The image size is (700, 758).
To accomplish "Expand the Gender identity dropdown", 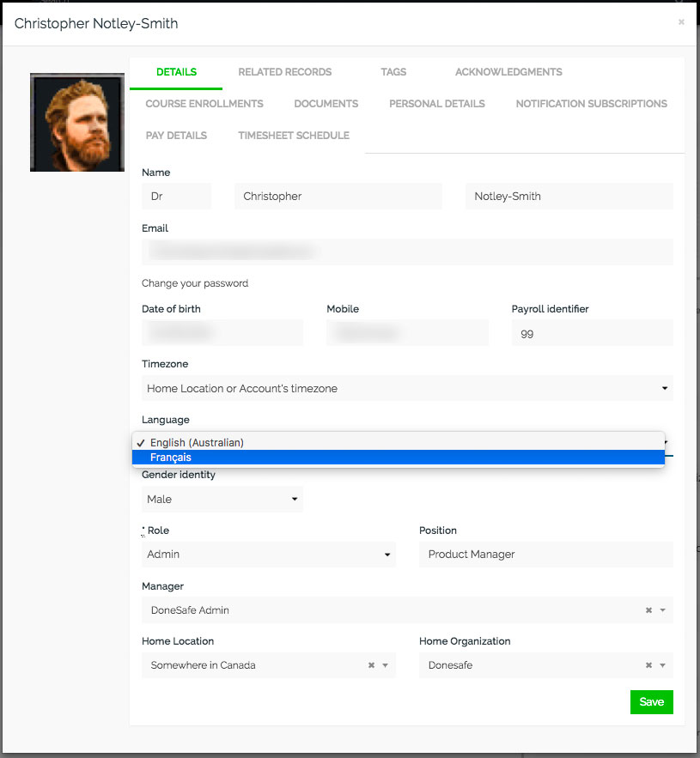I will pyautogui.click(x=222, y=499).
